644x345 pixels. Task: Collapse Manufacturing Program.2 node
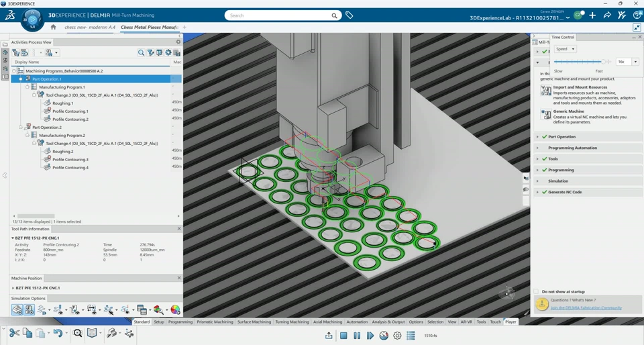(x=27, y=135)
